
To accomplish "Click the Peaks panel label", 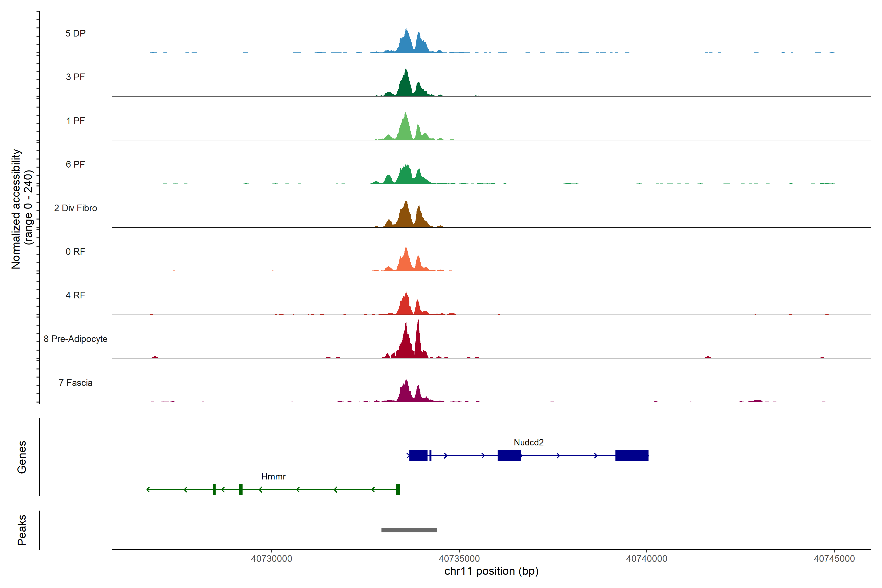I will click(22, 530).
